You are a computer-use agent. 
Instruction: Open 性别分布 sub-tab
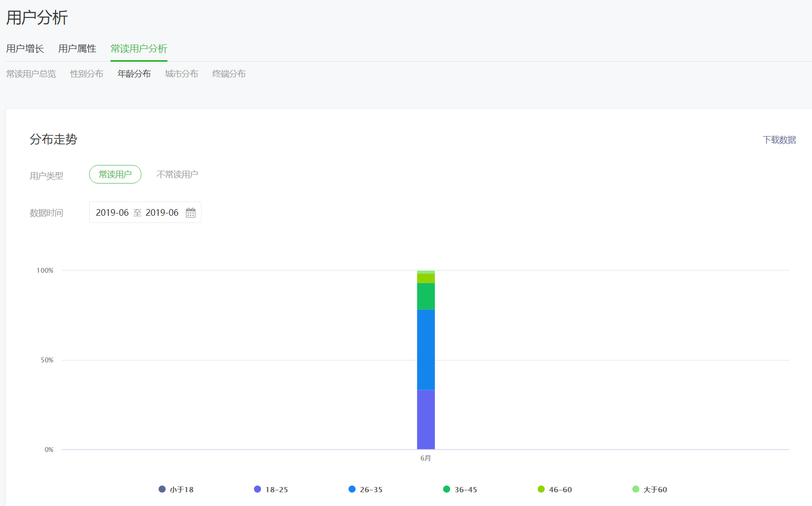click(87, 74)
